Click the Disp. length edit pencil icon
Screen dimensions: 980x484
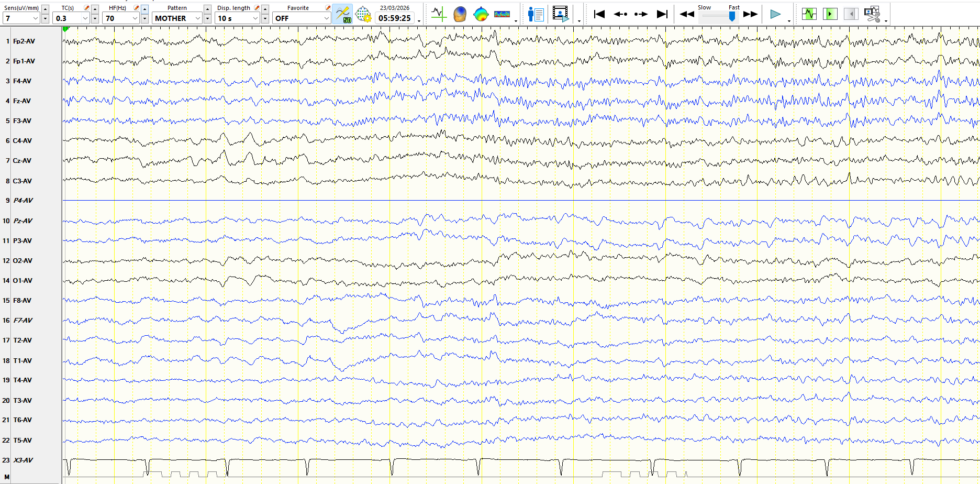coord(257,8)
